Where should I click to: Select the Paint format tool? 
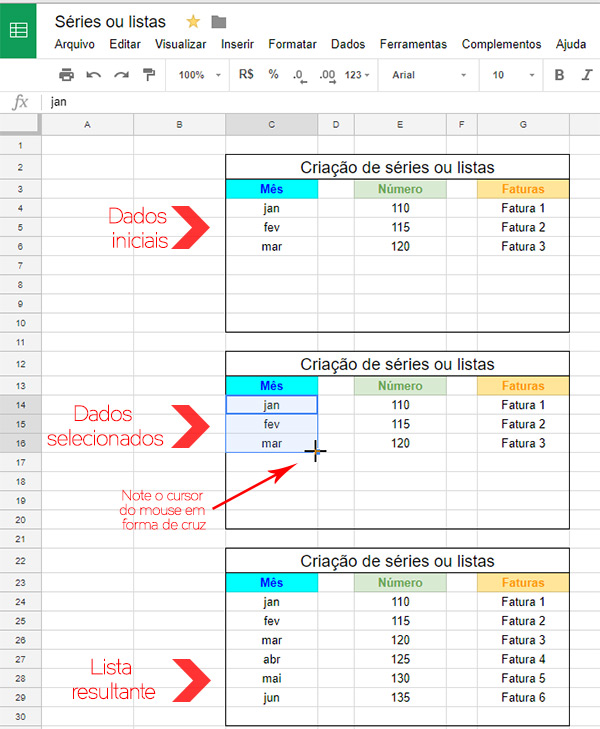pos(149,74)
